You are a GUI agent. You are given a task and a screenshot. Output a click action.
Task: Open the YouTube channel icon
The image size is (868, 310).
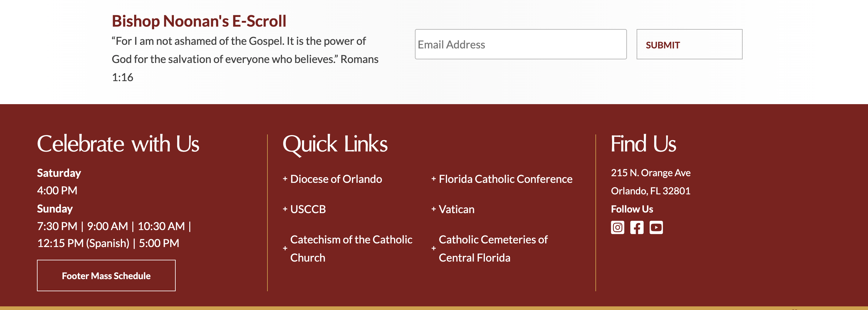656,227
